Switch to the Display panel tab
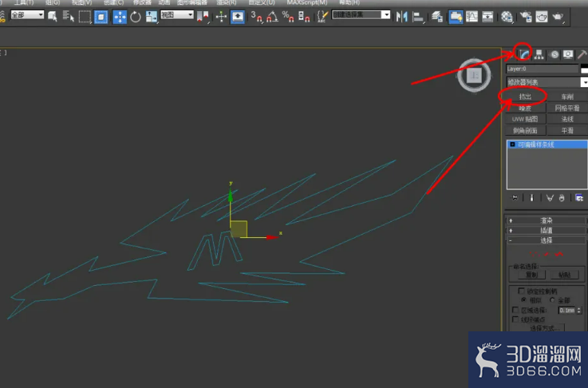This screenshot has width=588, height=388. tap(568, 55)
